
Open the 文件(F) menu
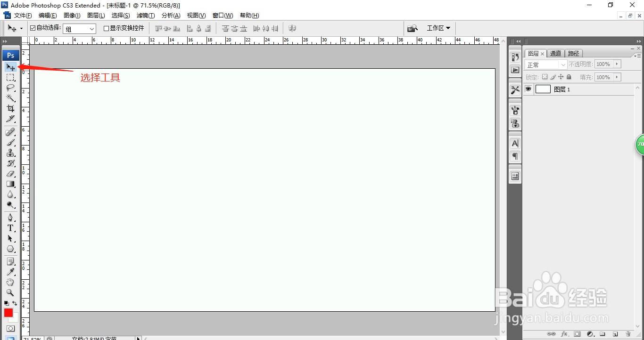click(x=23, y=16)
